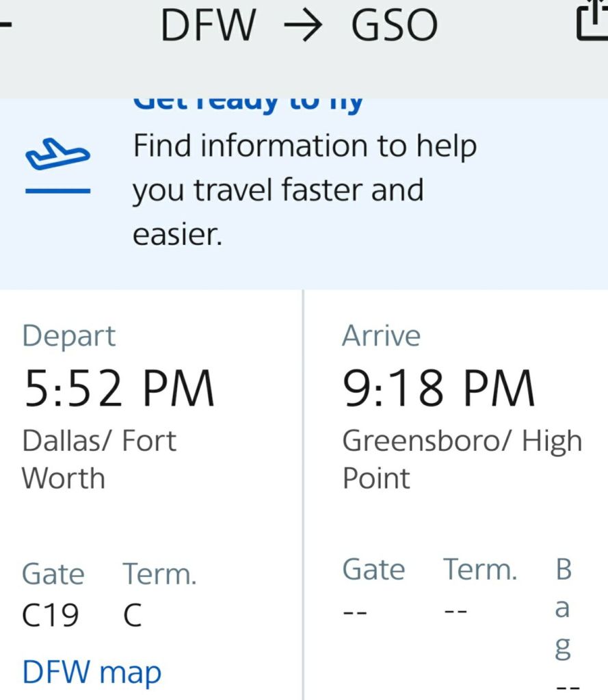The height and width of the screenshot is (700, 608).
Task: Open the 'Get ready to fly' heading link
Action: tap(248, 103)
